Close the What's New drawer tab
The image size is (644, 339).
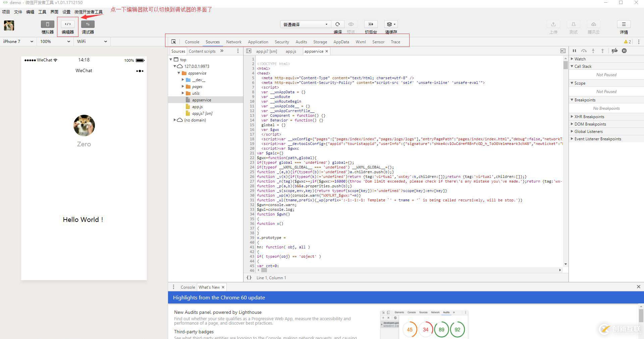click(223, 287)
